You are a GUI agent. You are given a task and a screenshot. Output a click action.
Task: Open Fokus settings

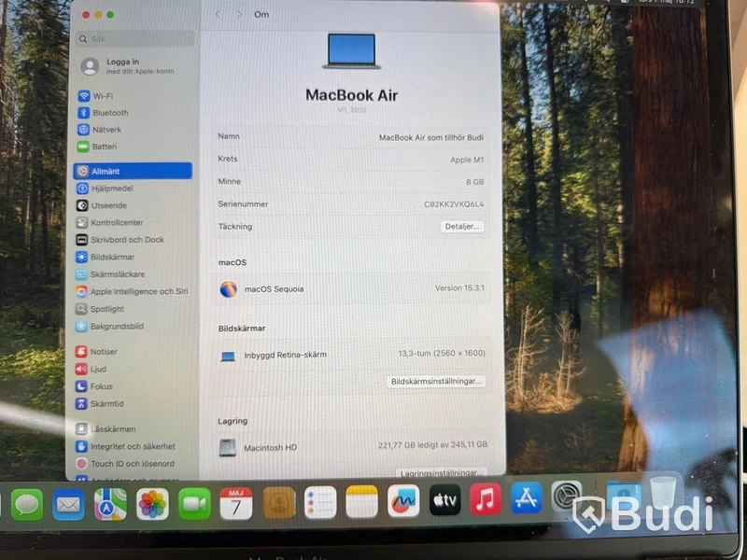click(94, 386)
